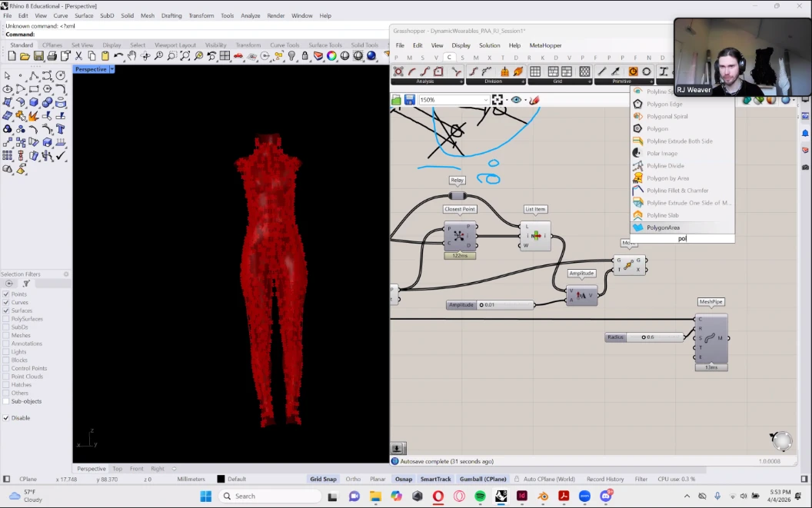The width and height of the screenshot is (812, 508).
Task: Click the Zoom Extents icon beside zoom field
Action: click(498, 100)
